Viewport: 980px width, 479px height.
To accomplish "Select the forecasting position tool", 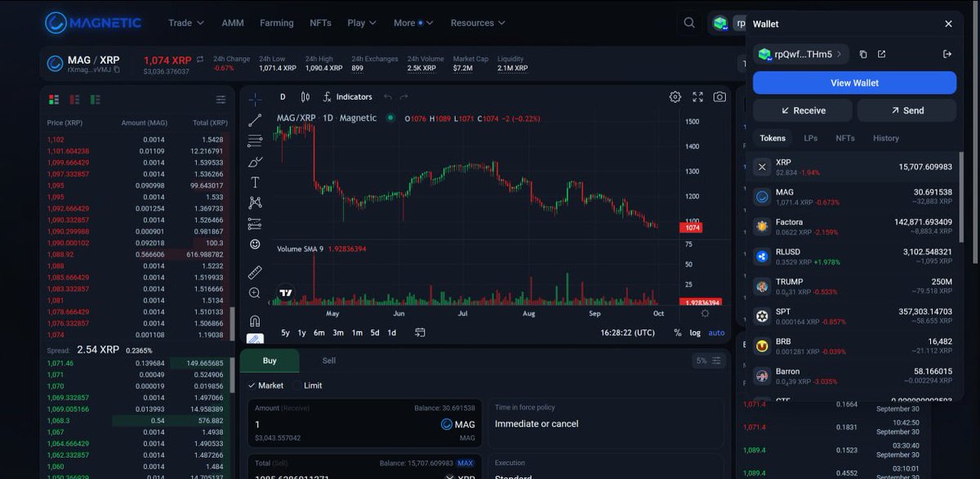I will (255, 224).
